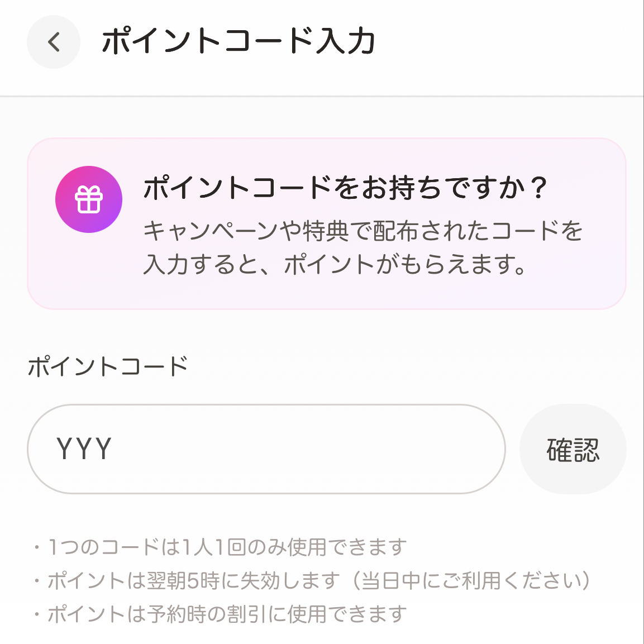Place cursor on the entered YYY text

click(x=84, y=449)
